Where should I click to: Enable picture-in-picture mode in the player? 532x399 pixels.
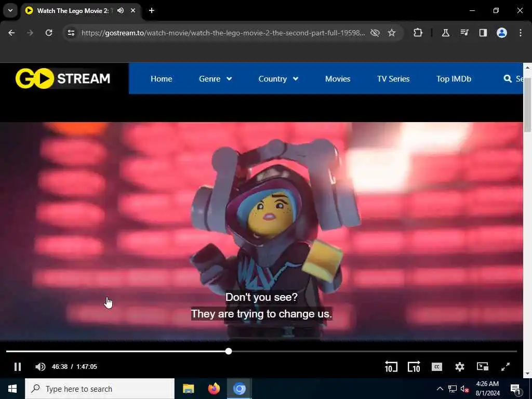(x=483, y=366)
